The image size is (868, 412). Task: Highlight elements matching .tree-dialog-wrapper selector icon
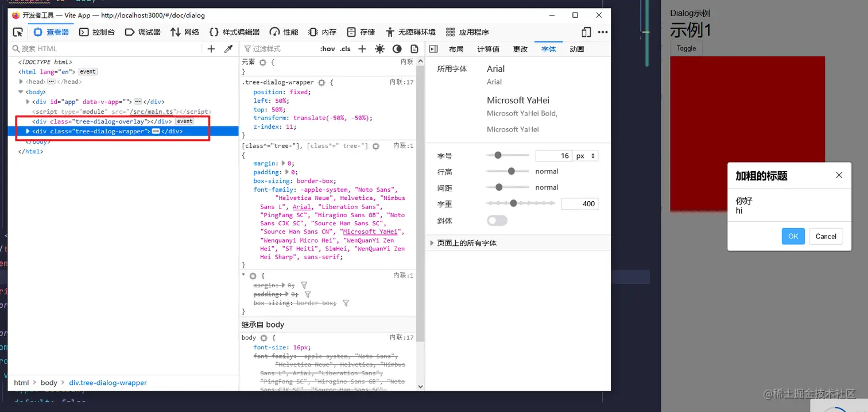pos(321,83)
